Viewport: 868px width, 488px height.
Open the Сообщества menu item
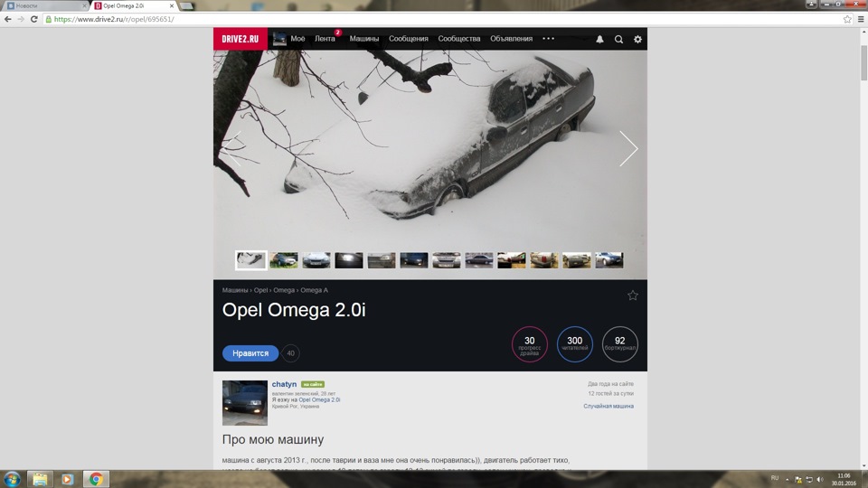tap(459, 39)
